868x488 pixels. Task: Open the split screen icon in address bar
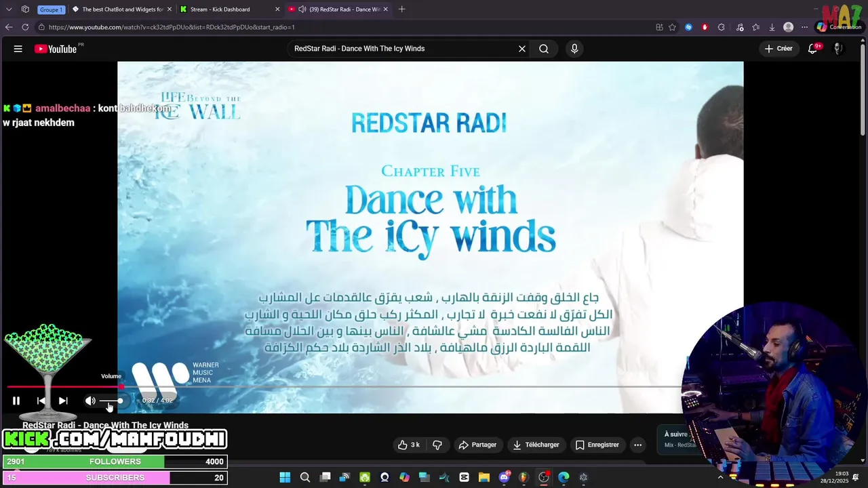click(659, 27)
